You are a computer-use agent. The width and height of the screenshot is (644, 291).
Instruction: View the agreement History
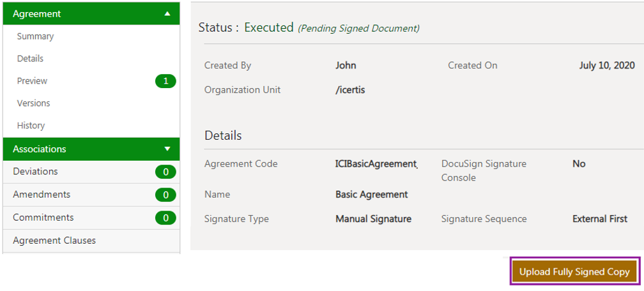31,126
